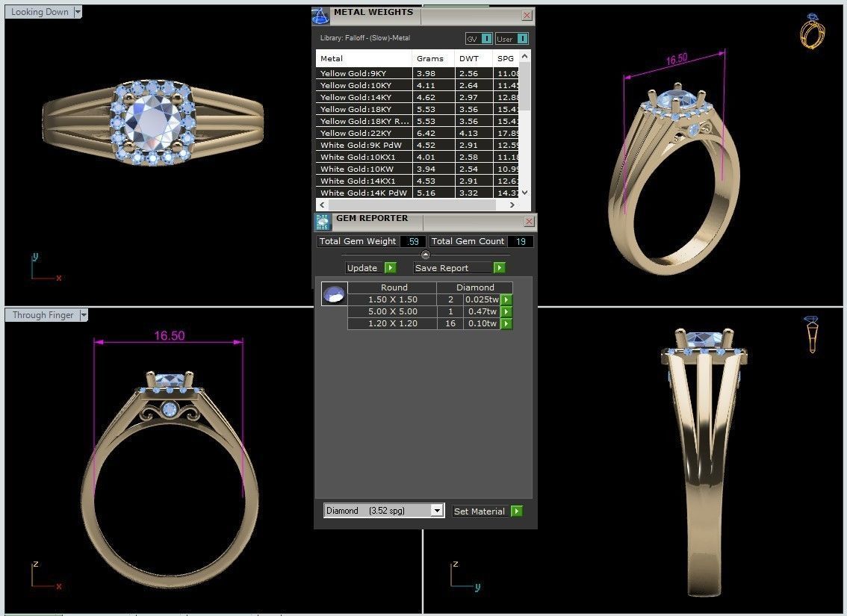The image size is (847, 616).
Task: Click the 1.50 X 1.50 gem size cell
Action: click(393, 299)
